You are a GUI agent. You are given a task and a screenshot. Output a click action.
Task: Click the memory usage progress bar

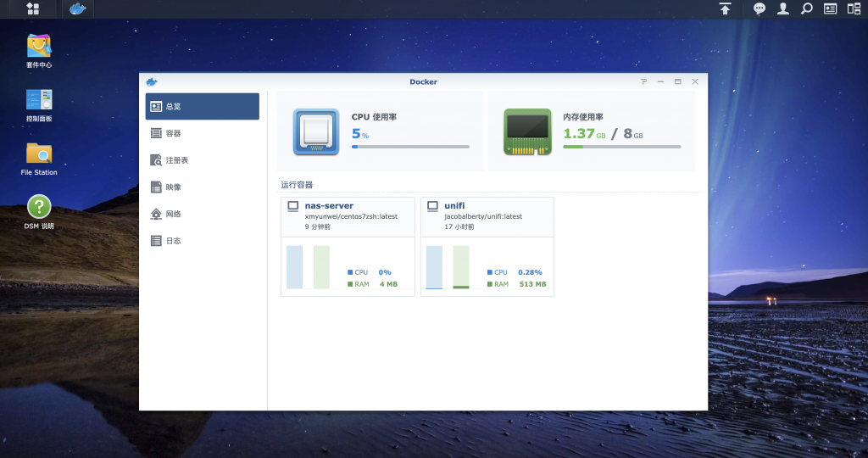[621, 147]
